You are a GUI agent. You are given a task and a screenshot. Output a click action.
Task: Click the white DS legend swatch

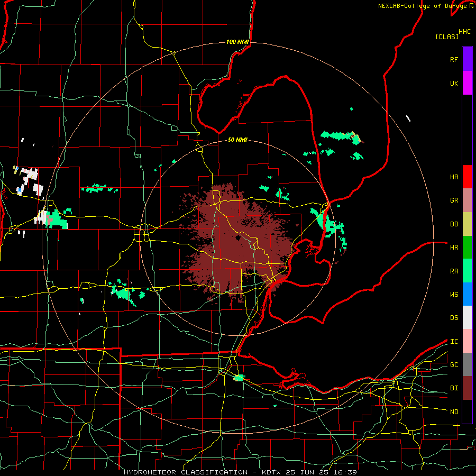(467, 317)
